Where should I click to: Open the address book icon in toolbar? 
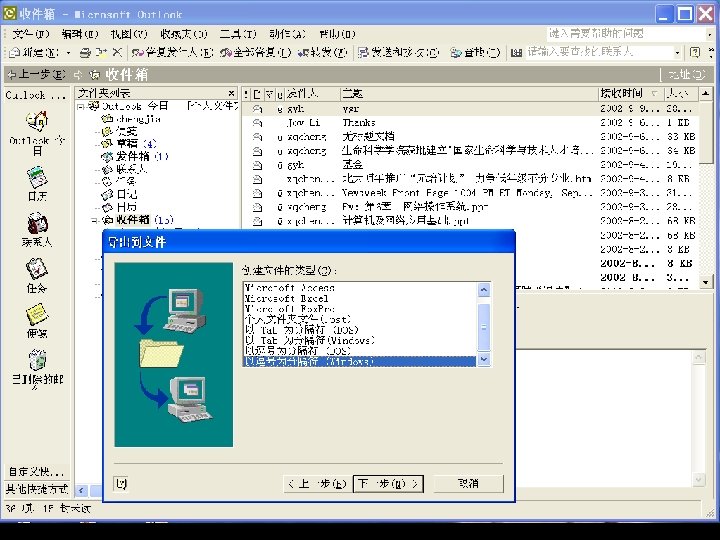coord(516,53)
